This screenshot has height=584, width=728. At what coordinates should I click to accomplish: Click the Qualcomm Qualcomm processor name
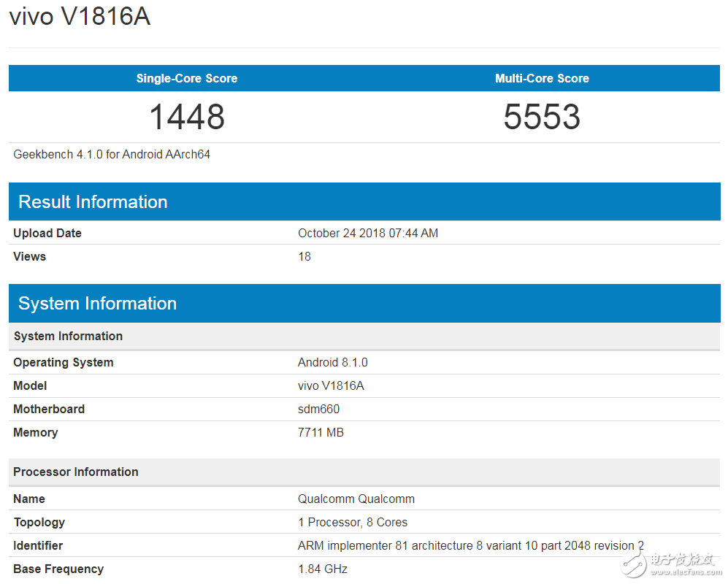pos(356,499)
